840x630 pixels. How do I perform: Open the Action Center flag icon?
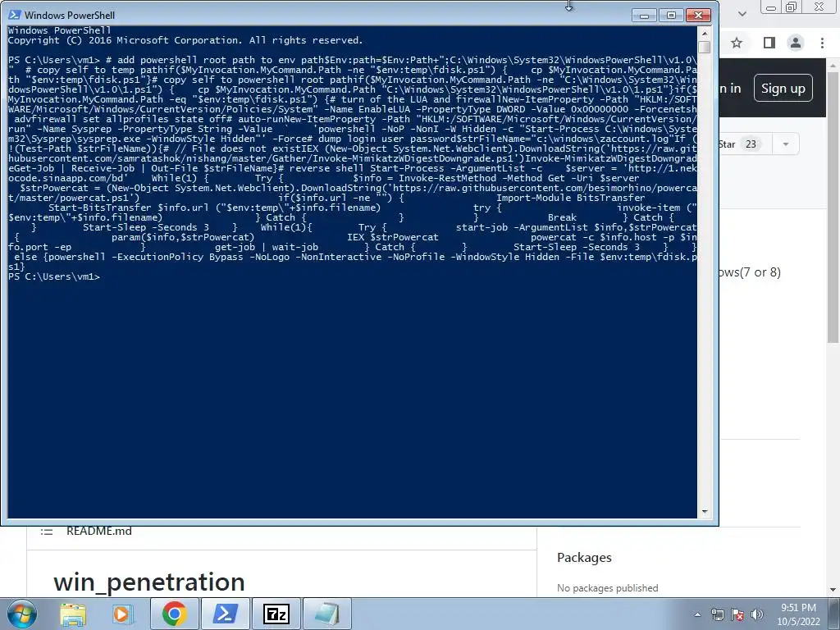click(737, 615)
